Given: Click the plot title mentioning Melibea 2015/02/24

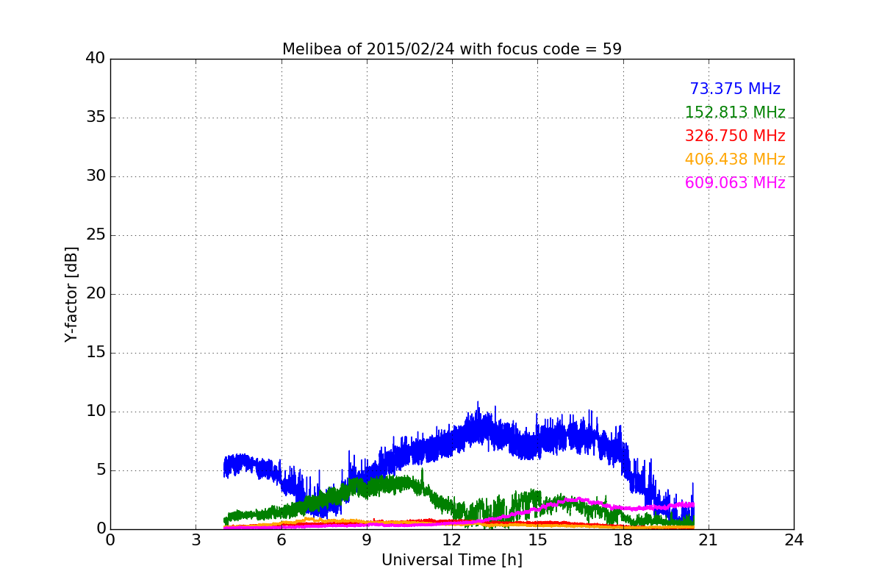Looking at the screenshot, I should tap(452, 49).
